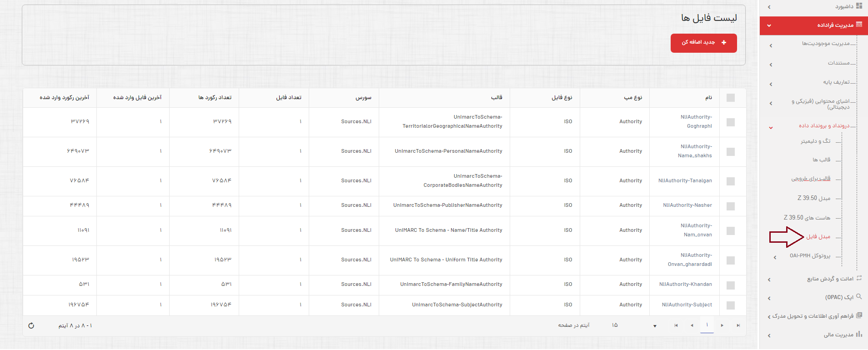Open the items per page dropdown
The height and width of the screenshot is (350, 868).
(655, 326)
